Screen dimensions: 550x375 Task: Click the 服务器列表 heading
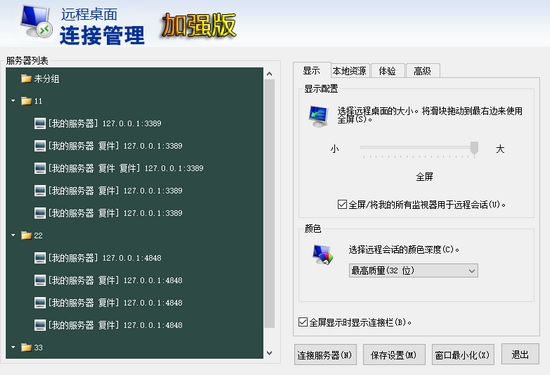click(x=27, y=61)
